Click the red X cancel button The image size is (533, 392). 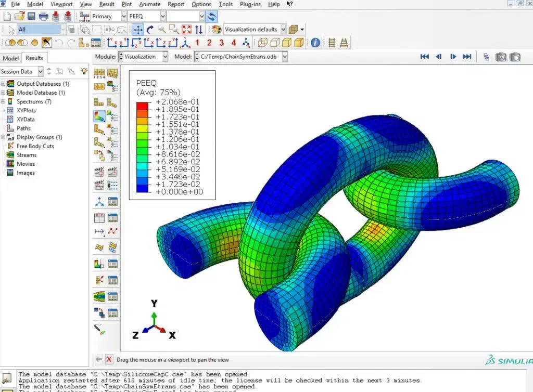coord(109,359)
